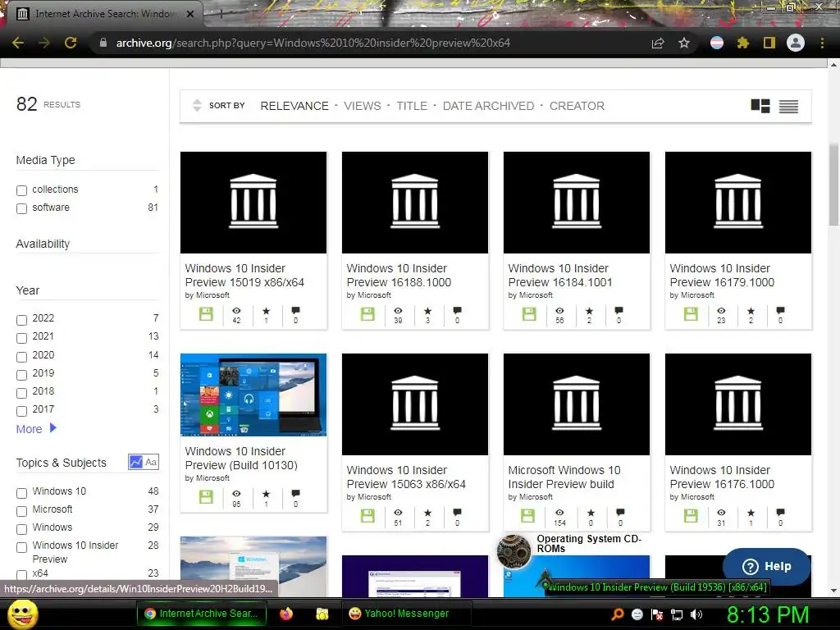840x630 pixels.
Task: Open Windows 10 Insider Preview 16176.1000 link
Action: 722,477
